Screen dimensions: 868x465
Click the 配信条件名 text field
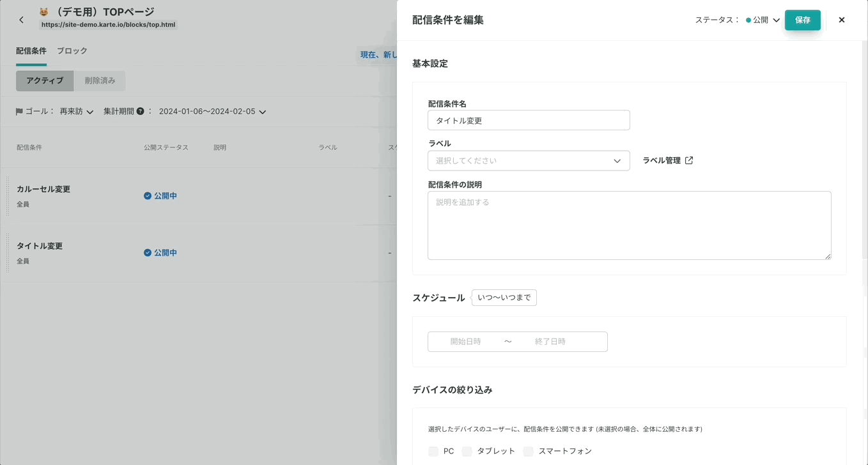pos(529,120)
